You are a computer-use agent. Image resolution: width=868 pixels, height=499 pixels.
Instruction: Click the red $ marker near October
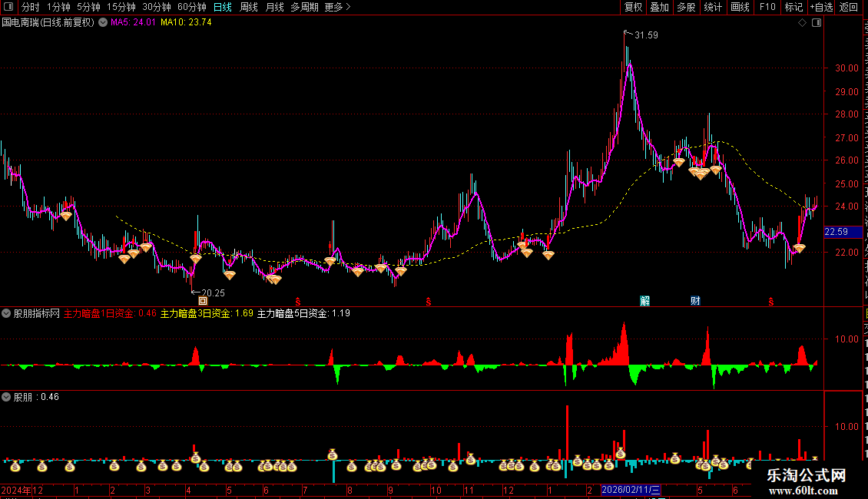coord(429,302)
